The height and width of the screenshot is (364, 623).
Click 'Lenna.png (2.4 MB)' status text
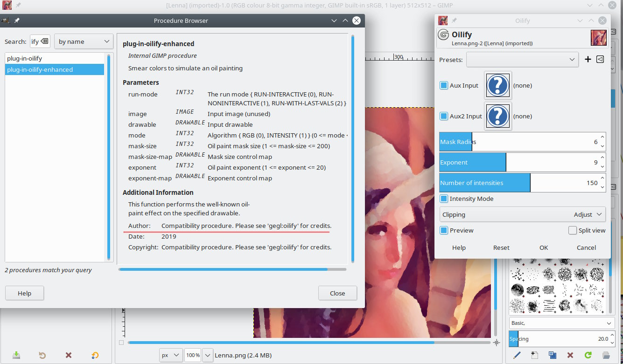click(243, 355)
